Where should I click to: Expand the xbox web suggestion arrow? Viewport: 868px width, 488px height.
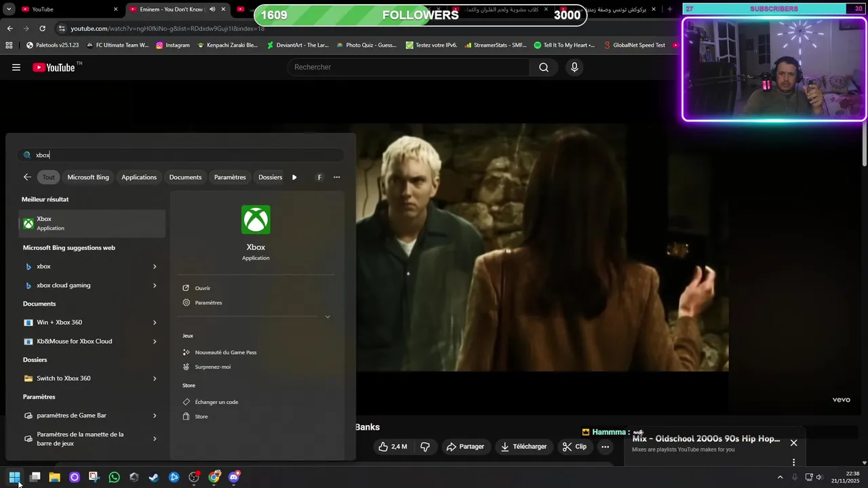click(155, 266)
